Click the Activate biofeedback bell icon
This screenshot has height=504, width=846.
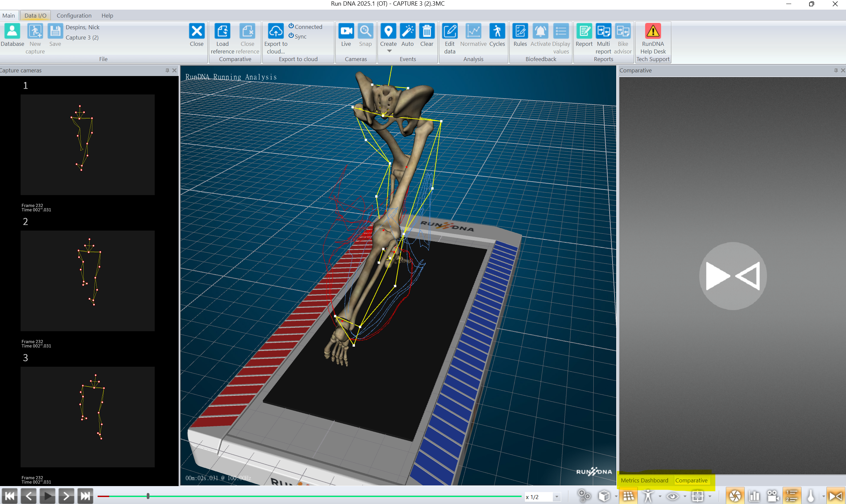540,31
